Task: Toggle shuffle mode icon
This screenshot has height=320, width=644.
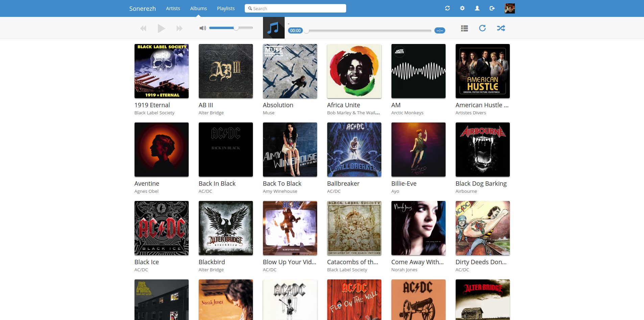Action: coord(501,28)
